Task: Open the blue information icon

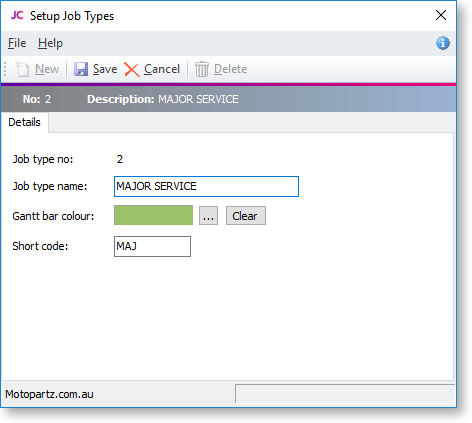Action: coord(443,43)
